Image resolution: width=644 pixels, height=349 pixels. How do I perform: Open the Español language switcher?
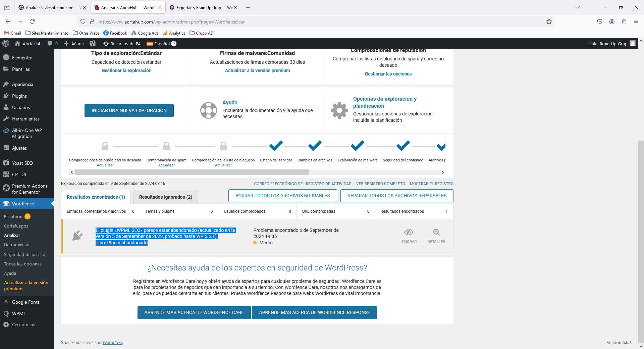point(158,44)
